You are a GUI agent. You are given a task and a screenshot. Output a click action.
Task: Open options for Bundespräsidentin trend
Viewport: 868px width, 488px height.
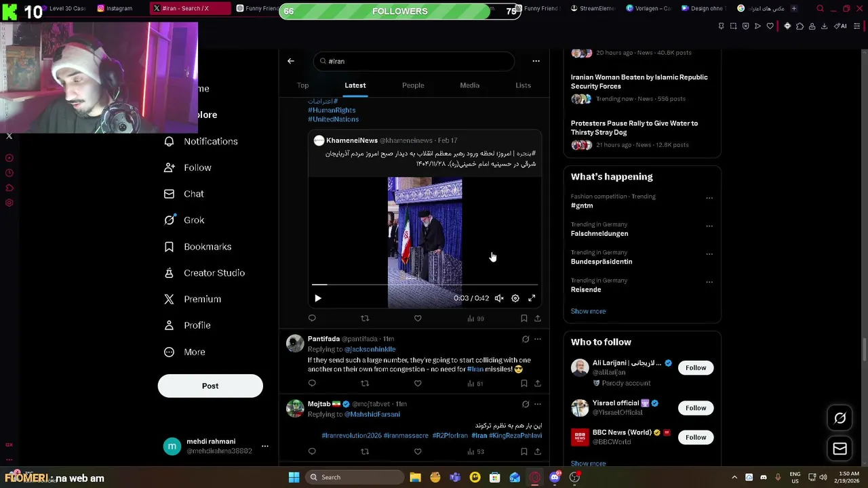click(709, 254)
